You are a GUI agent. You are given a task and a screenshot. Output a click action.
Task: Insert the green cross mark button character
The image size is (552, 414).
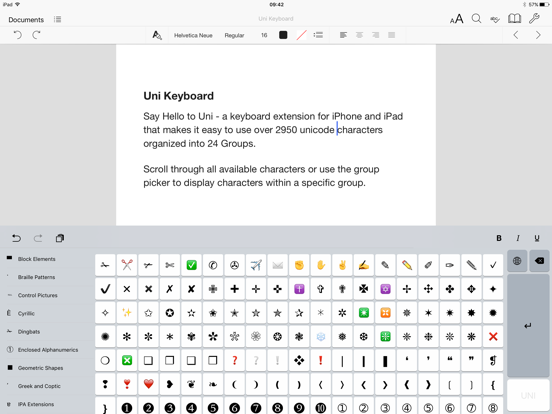tap(127, 360)
